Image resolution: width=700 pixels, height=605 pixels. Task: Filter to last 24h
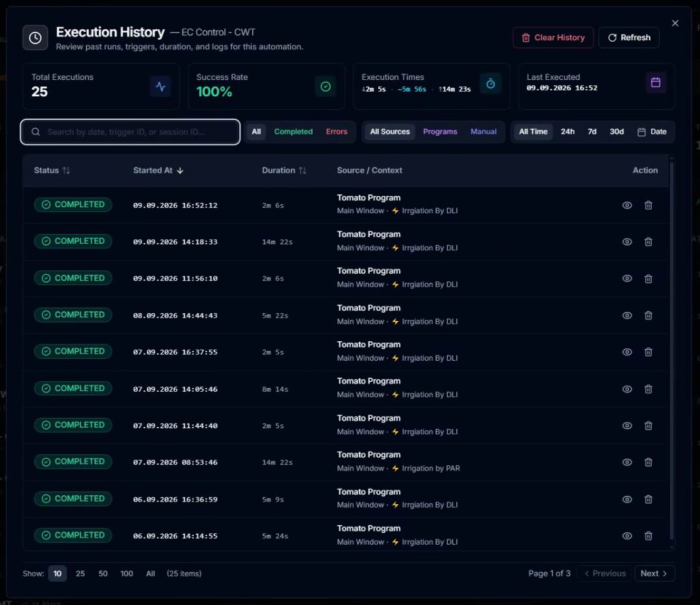pyautogui.click(x=567, y=132)
